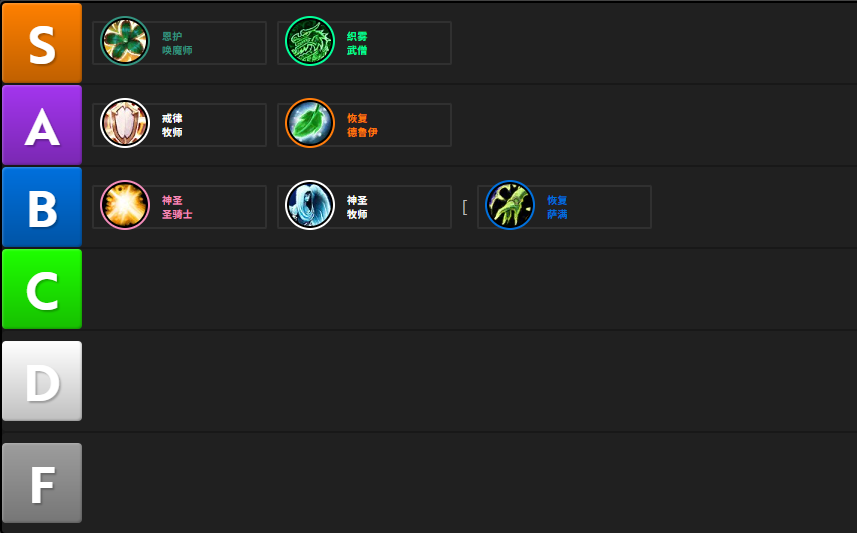Click the Holy Paladin light burst icon
Screen dimensions: 857x533
point(125,205)
